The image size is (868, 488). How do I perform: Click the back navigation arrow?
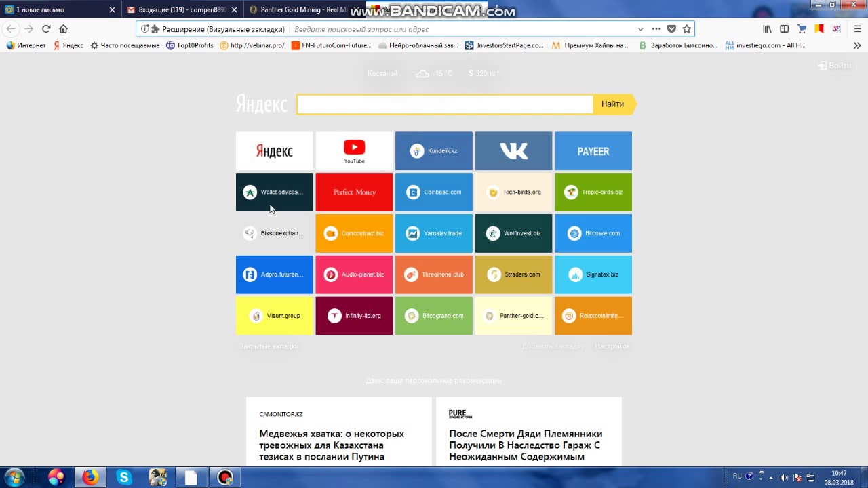click(x=11, y=28)
